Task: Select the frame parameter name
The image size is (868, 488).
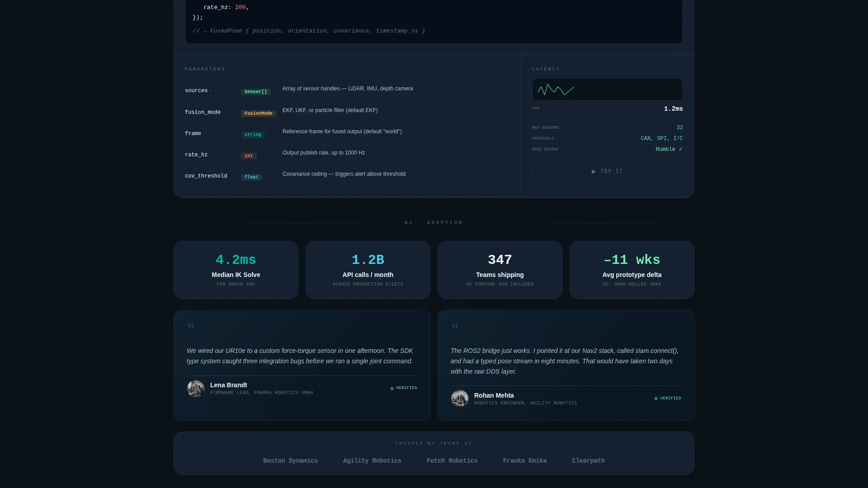Action: coord(193,134)
